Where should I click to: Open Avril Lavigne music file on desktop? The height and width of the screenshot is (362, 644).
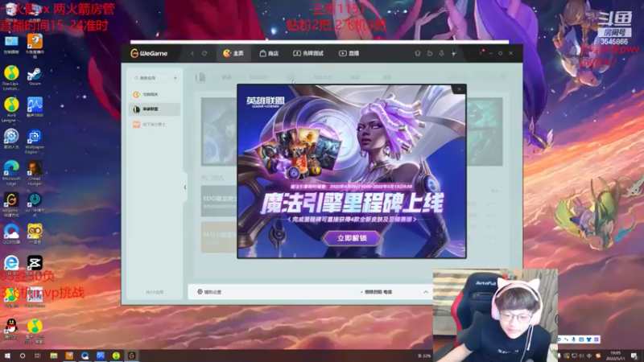(x=11, y=109)
